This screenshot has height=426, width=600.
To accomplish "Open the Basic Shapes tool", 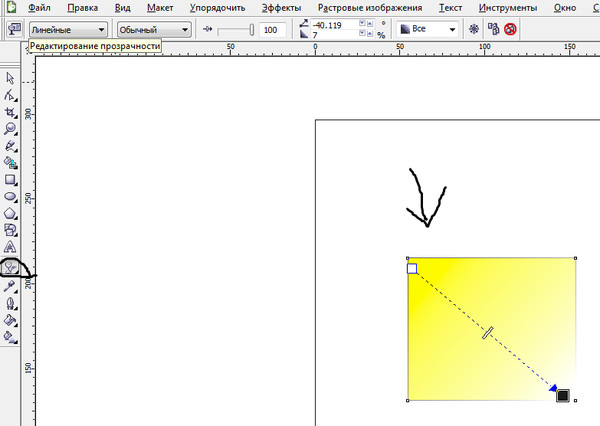I will (10, 230).
